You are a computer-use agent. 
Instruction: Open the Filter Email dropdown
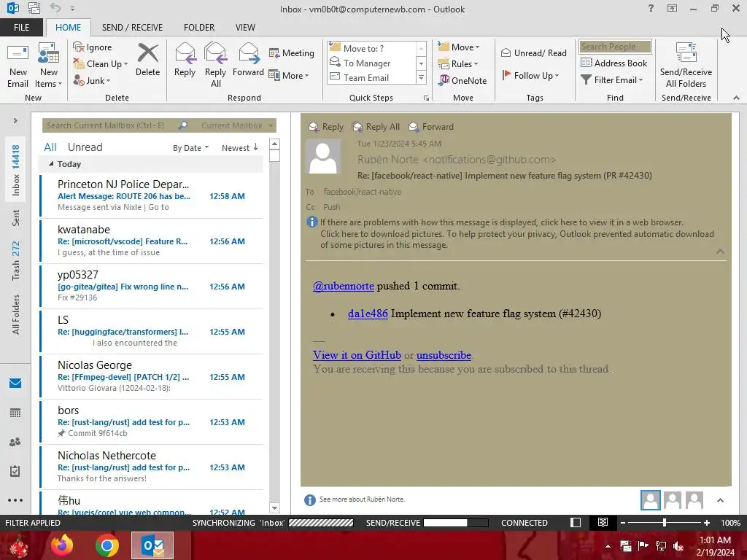coord(612,80)
